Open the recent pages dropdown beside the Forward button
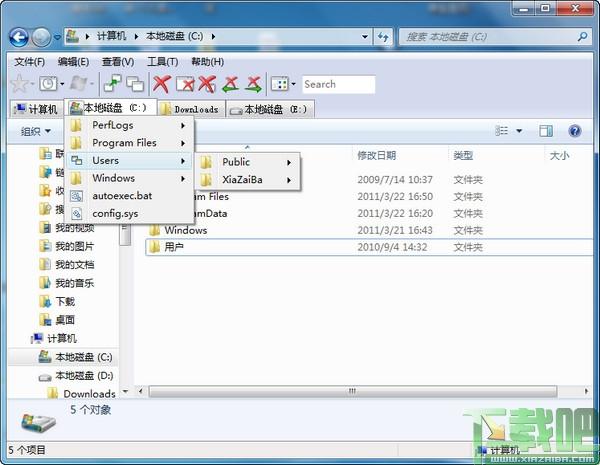Screen dimensions: 600x465 tap(57, 37)
